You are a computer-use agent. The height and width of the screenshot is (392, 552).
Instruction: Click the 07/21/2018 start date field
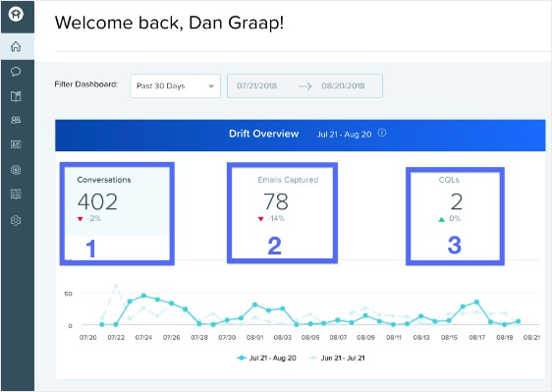pyautogui.click(x=256, y=85)
